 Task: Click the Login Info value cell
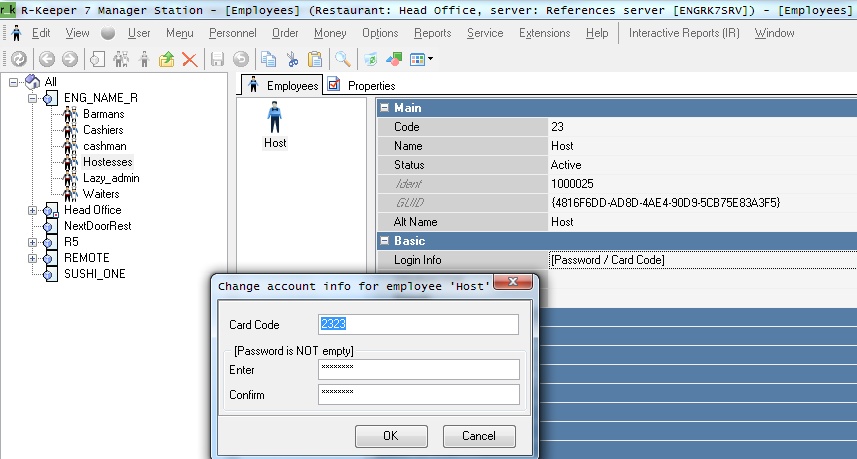click(702, 260)
